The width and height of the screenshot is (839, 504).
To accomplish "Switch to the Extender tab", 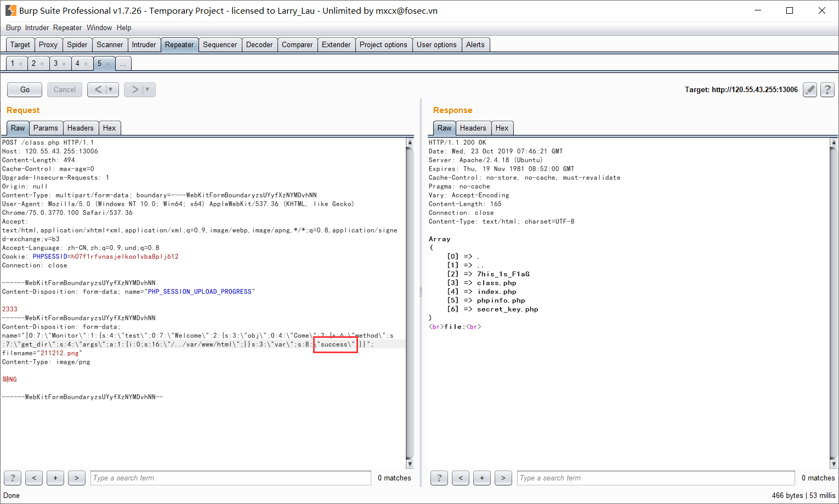I will tap(336, 45).
